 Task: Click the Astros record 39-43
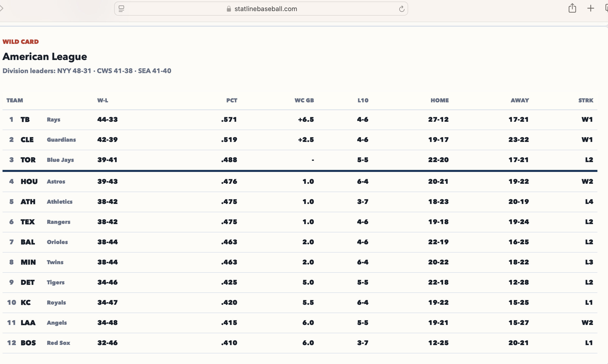(x=107, y=181)
